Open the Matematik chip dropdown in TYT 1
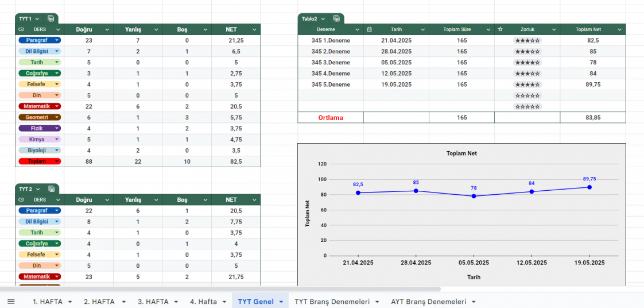The width and height of the screenshot is (644, 308). pos(57,106)
